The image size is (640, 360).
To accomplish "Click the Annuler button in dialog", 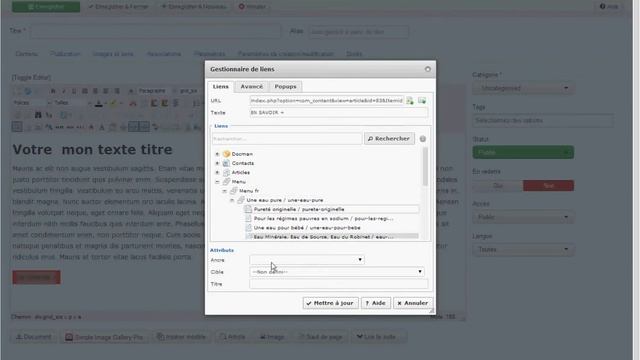I will 412,303.
